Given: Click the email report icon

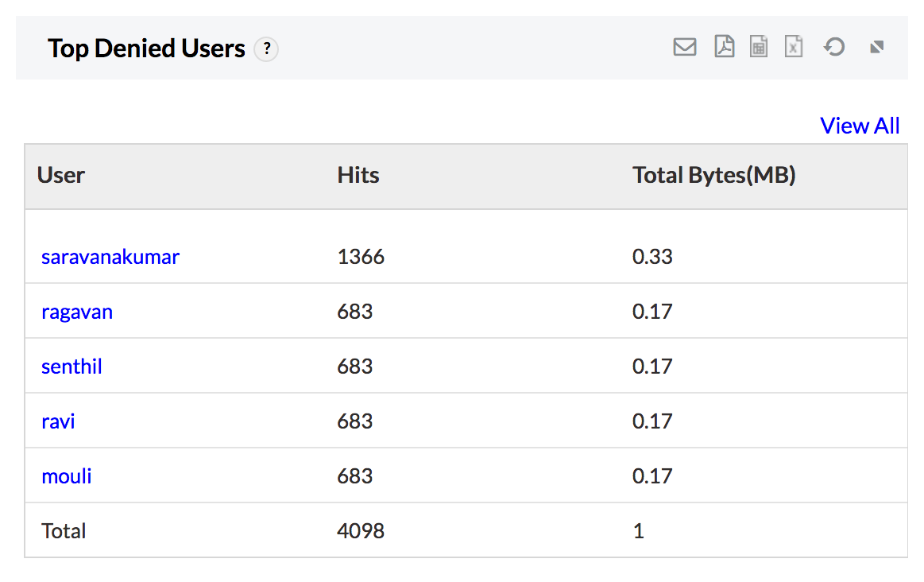Looking at the screenshot, I should click(685, 47).
